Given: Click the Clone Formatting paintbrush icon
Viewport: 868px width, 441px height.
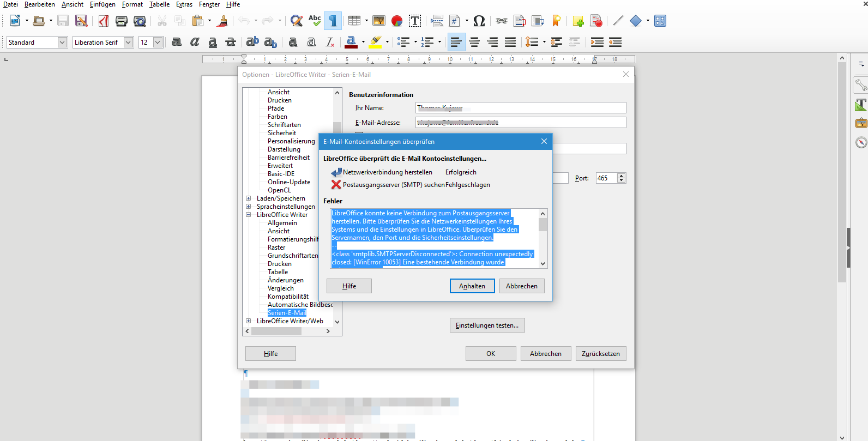Looking at the screenshot, I should 222,21.
